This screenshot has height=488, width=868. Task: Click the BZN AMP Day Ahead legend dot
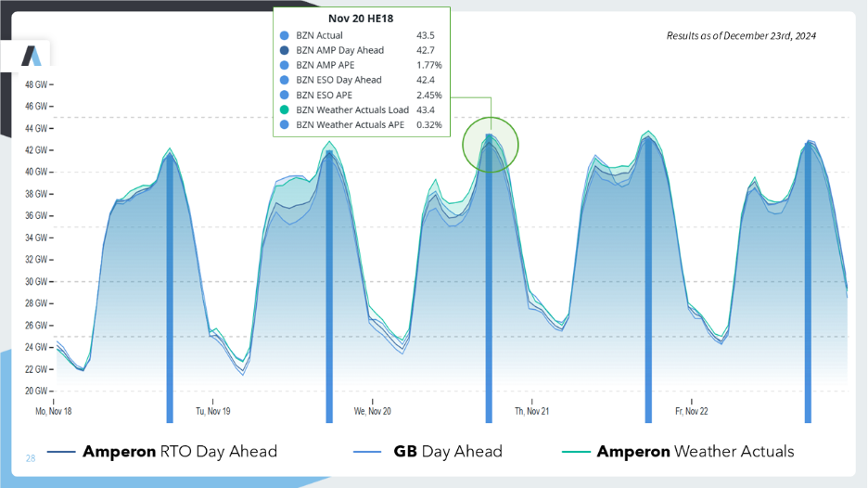coord(285,50)
